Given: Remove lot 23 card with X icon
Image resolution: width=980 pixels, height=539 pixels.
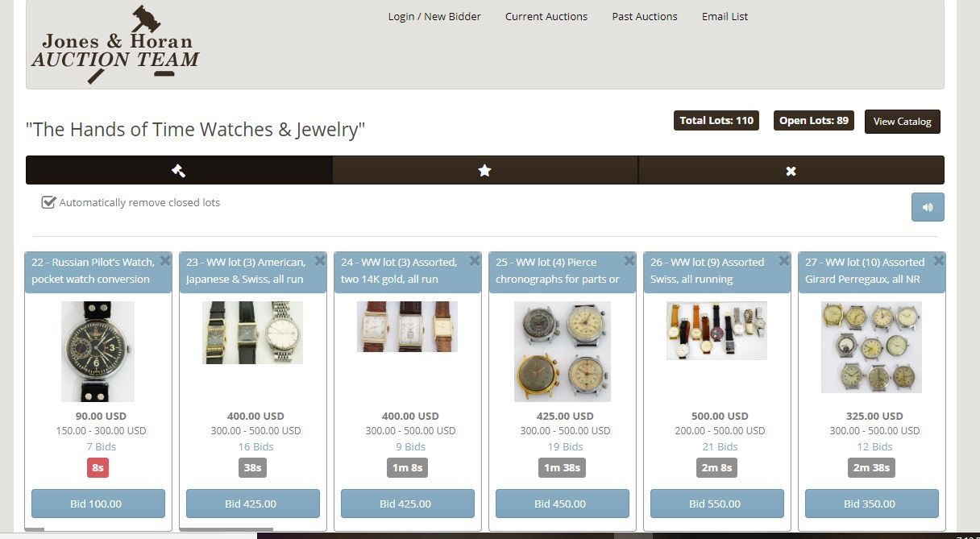Looking at the screenshot, I should click(x=320, y=261).
